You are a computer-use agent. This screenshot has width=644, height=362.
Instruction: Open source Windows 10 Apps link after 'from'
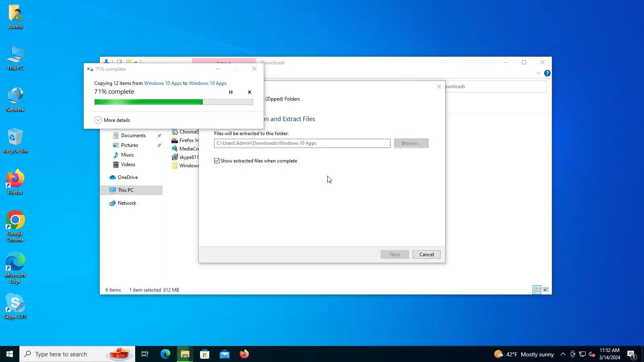163,83
